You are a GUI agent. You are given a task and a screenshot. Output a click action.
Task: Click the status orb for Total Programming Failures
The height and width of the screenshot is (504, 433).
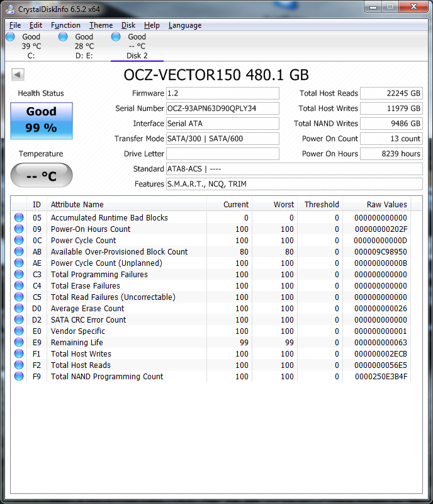[19, 274]
